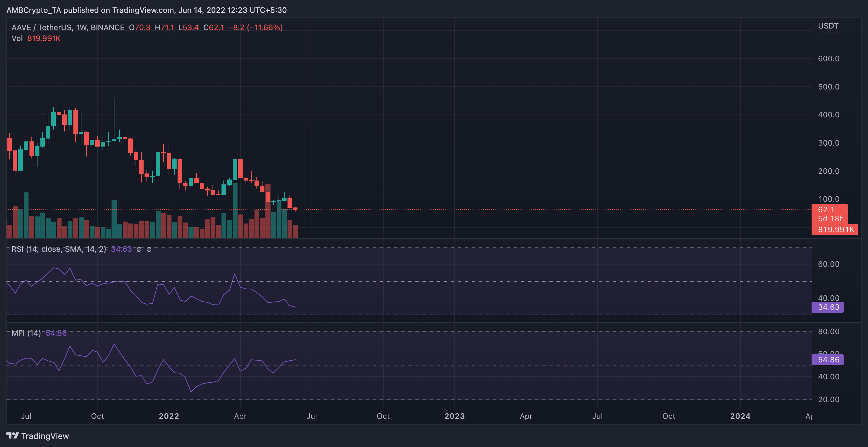Click the Vol 819.991K label
The image size is (868, 447).
tap(36, 38)
